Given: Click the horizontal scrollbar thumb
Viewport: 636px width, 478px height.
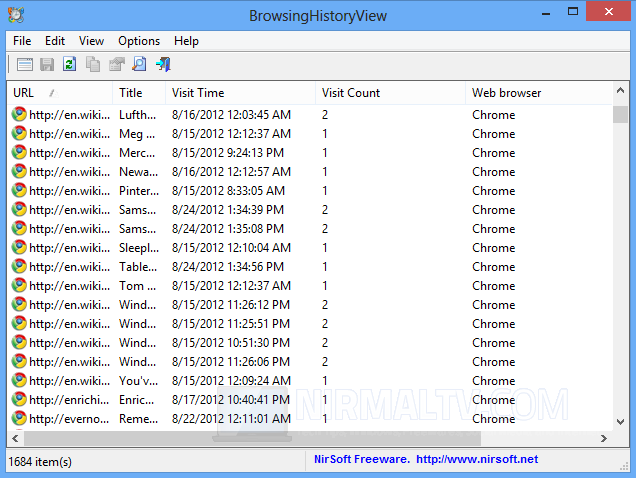Looking at the screenshot, I should (x=252, y=439).
